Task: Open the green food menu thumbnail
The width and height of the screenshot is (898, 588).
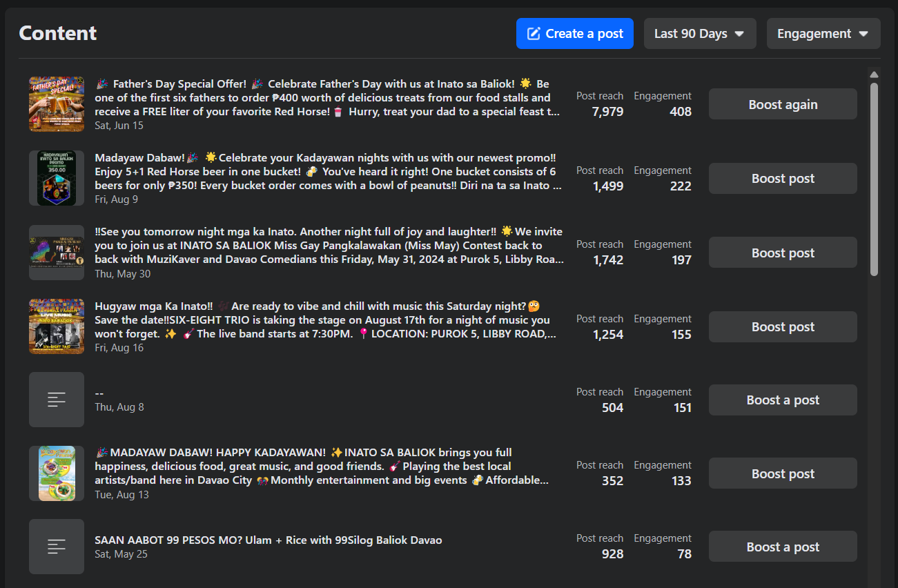Action: (57, 473)
